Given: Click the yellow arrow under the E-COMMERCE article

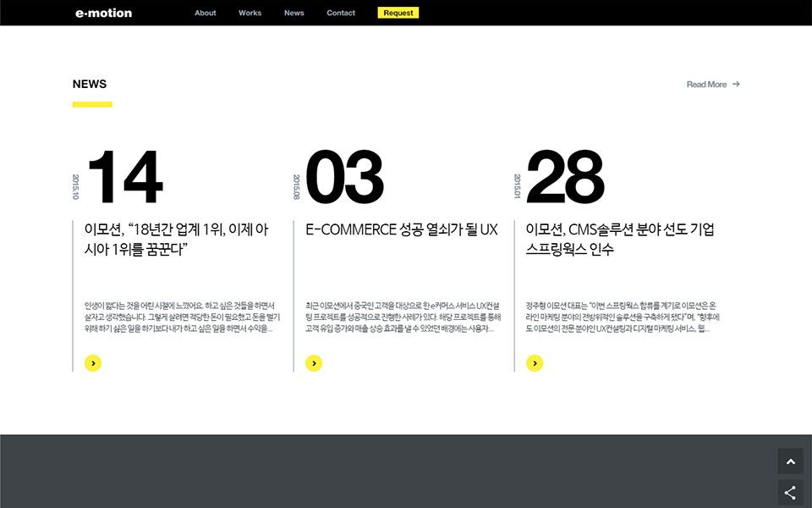Looking at the screenshot, I should 314,363.
